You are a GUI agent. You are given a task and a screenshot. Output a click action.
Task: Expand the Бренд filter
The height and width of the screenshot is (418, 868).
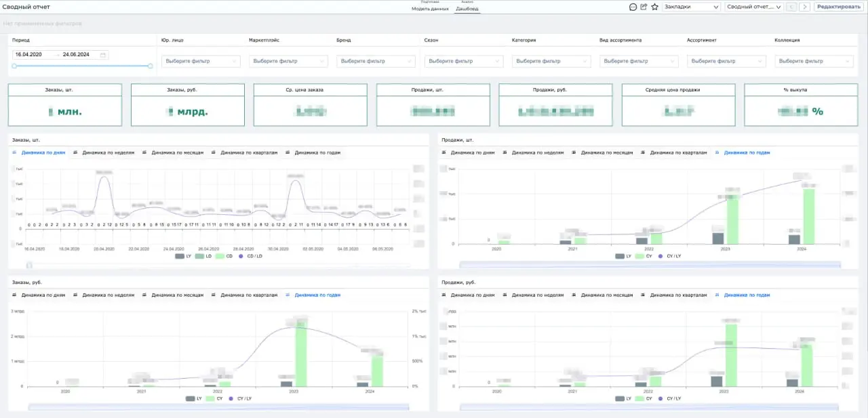click(376, 61)
